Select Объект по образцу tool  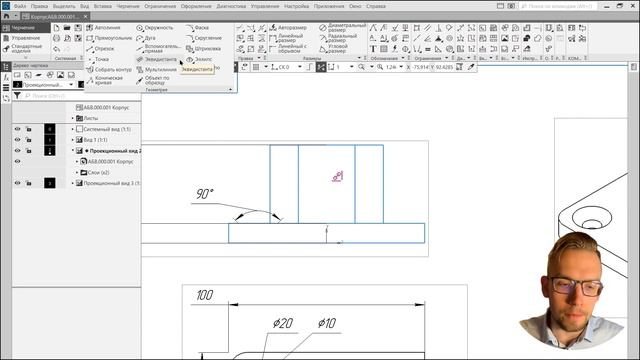coord(153,80)
